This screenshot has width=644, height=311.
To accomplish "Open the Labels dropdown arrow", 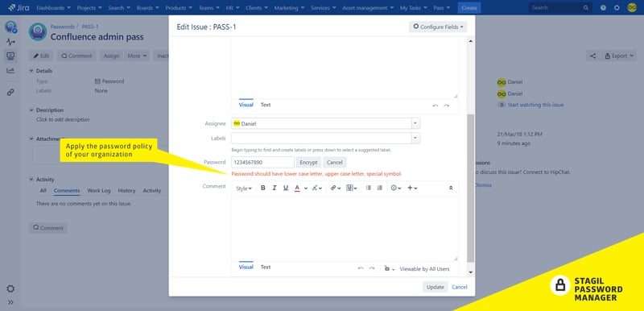I will (415, 138).
